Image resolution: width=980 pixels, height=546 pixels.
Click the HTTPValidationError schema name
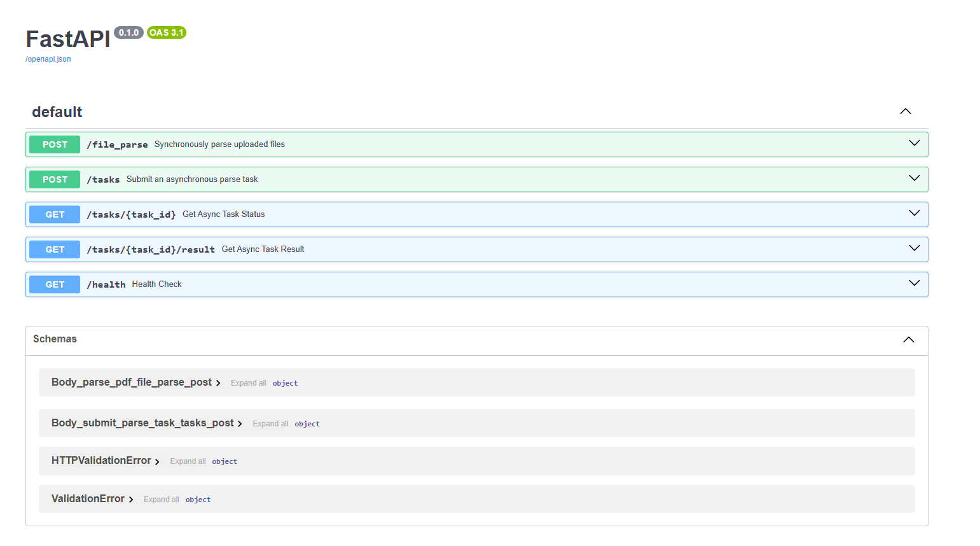101,460
